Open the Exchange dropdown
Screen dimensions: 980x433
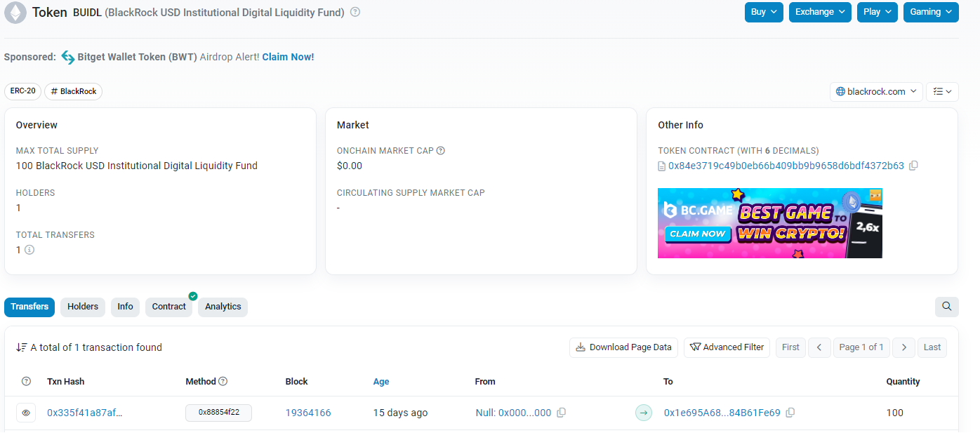click(x=820, y=12)
